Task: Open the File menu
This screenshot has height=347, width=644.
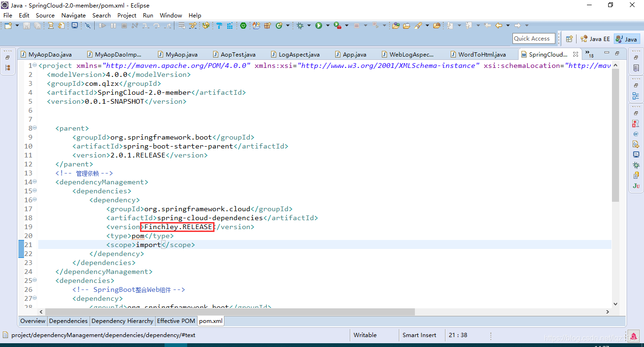Action: [8, 15]
